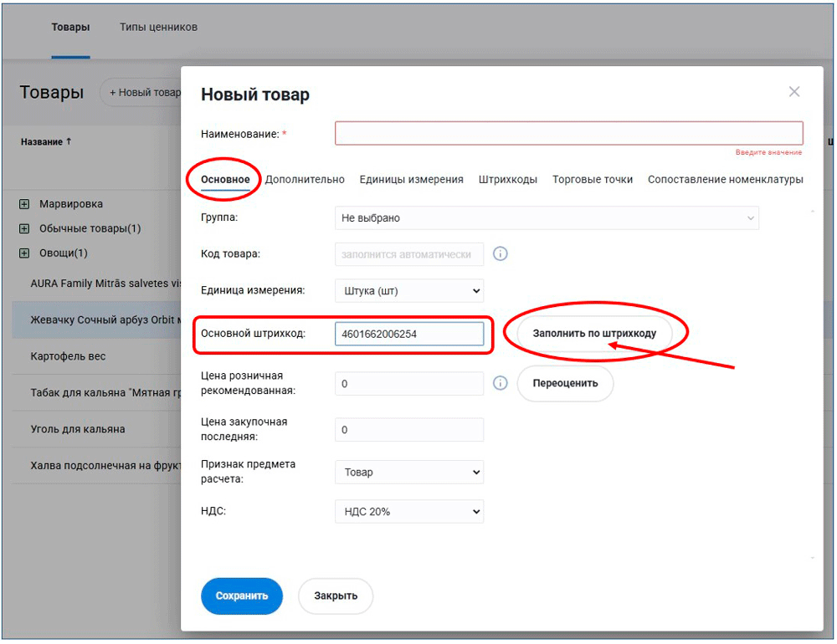
Task: Click info icon beside retail price field
Action: coord(501,383)
